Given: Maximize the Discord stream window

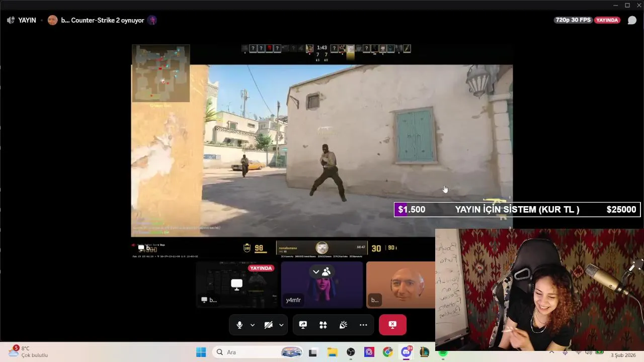Looking at the screenshot, I should (x=627, y=5).
